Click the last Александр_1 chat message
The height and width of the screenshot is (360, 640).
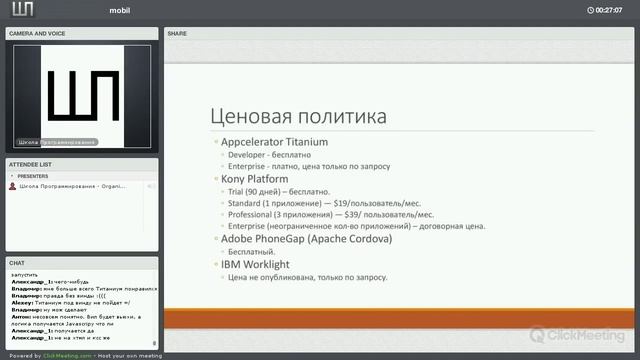click(x=60, y=338)
